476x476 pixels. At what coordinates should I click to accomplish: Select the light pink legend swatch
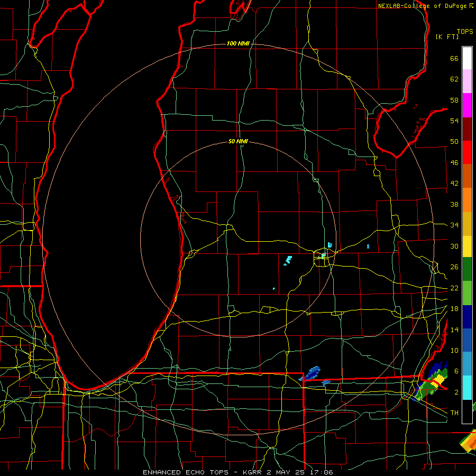467,81
